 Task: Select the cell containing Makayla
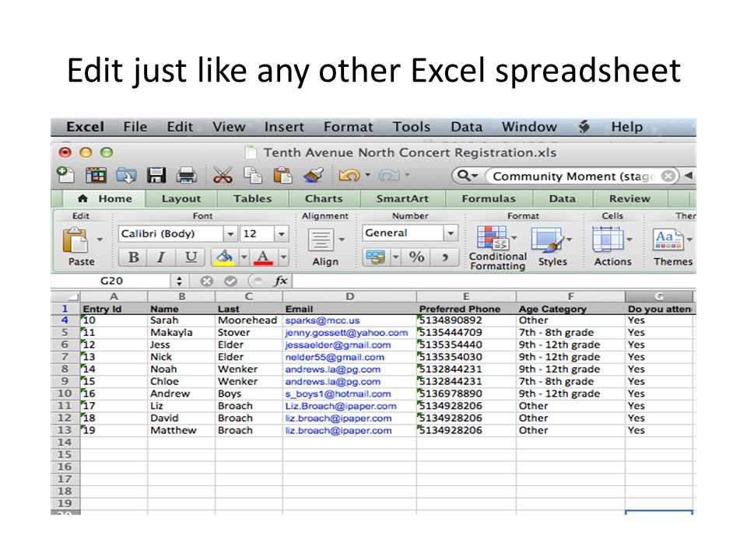181,333
